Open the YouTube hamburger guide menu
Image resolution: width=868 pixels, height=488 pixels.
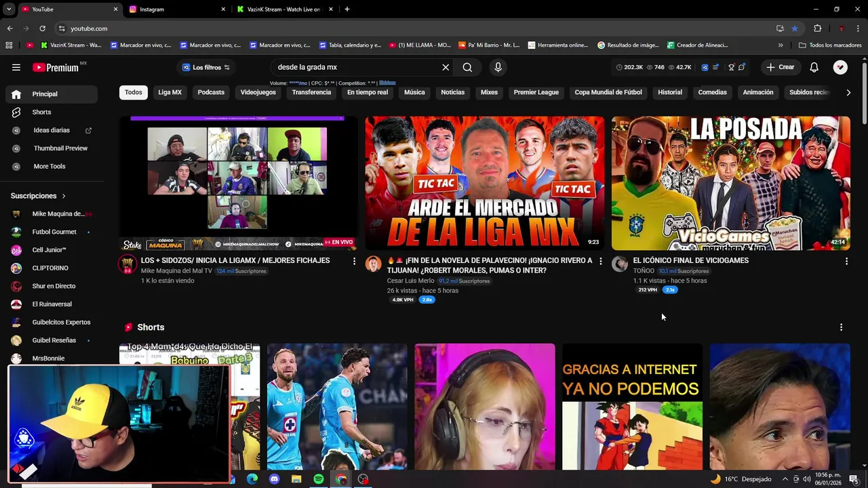click(x=16, y=67)
